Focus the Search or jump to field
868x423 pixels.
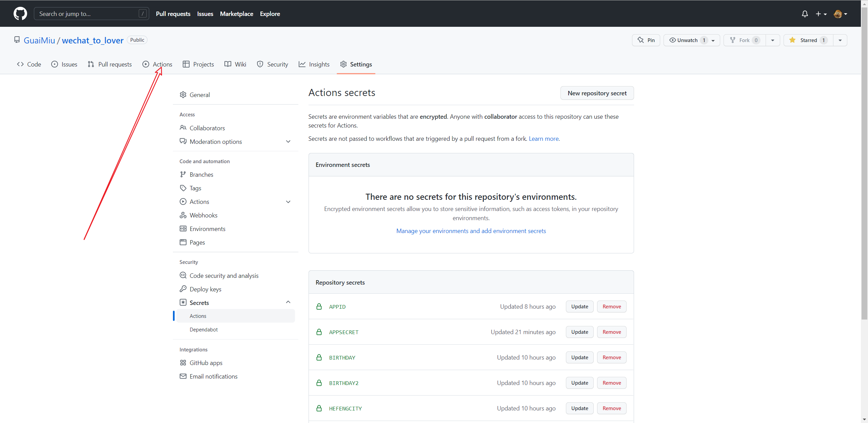point(92,14)
